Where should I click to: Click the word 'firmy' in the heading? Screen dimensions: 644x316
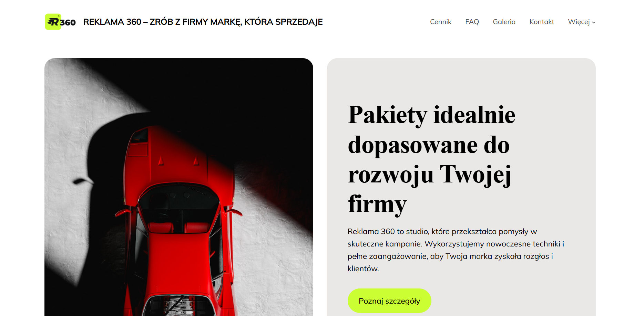(x=377, y=204)
